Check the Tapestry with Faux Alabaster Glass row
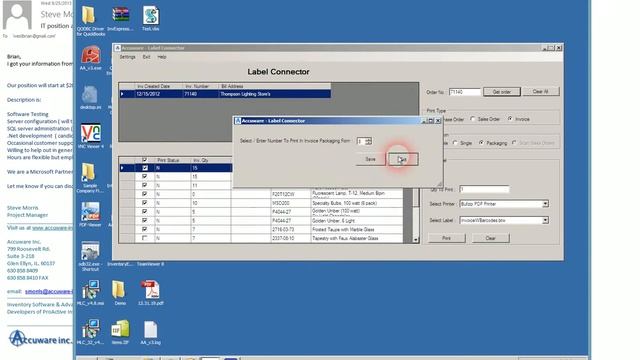The width and height of the screenshot is (640, 360). pyautogui.click(x=144, y=238)
